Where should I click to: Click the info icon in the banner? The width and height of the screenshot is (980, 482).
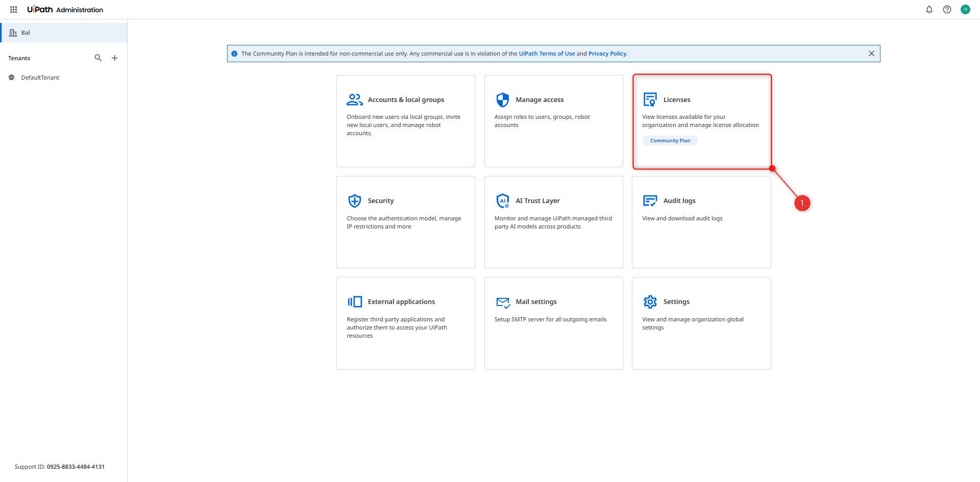pos(234,54)
